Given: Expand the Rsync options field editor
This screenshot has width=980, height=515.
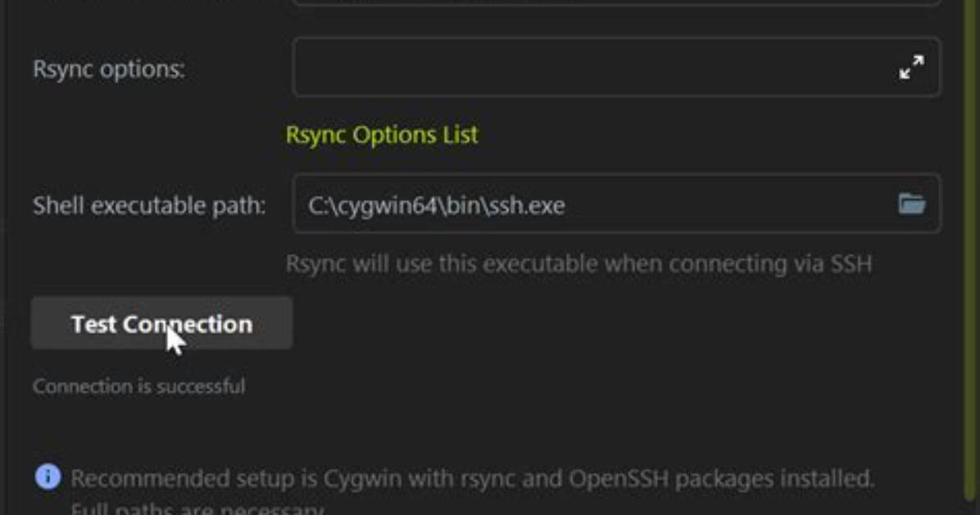Looking at the screenshot, I should [x=911, y=67].
